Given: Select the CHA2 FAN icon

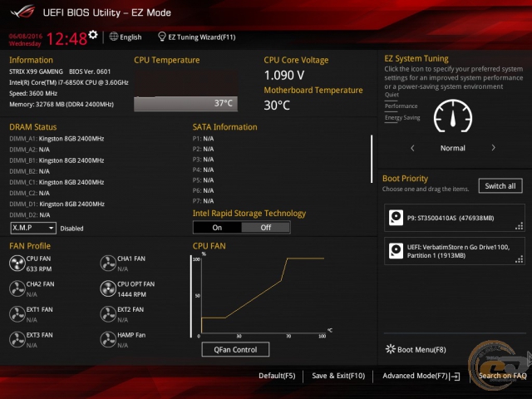Looking at the screenshot, I should pyautogui.click(x=17, y=289).
